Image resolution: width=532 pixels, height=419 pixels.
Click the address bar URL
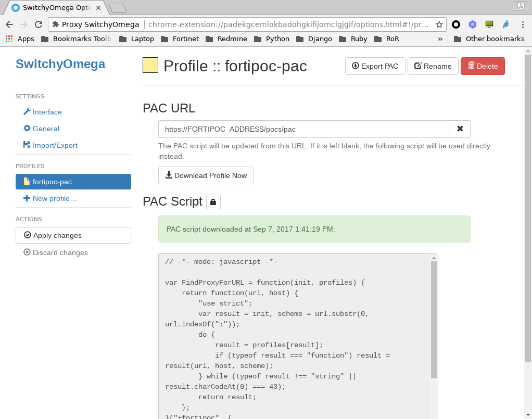tap(288, 24)
